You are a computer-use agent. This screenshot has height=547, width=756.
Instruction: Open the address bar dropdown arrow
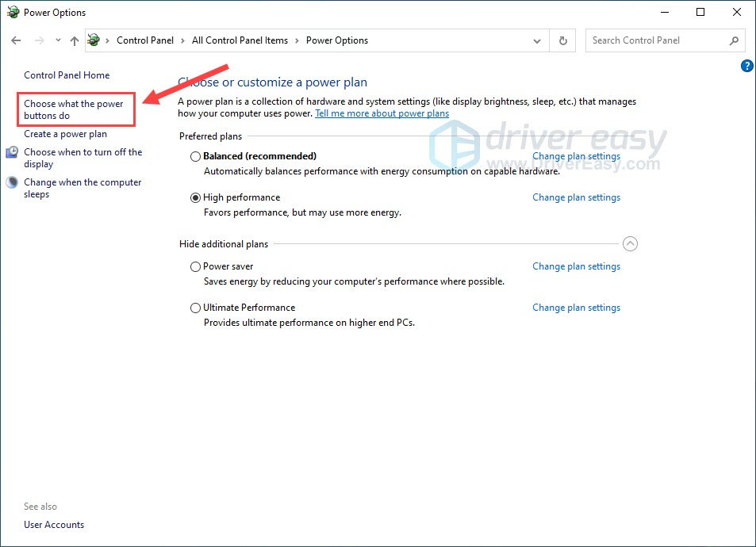537,40
